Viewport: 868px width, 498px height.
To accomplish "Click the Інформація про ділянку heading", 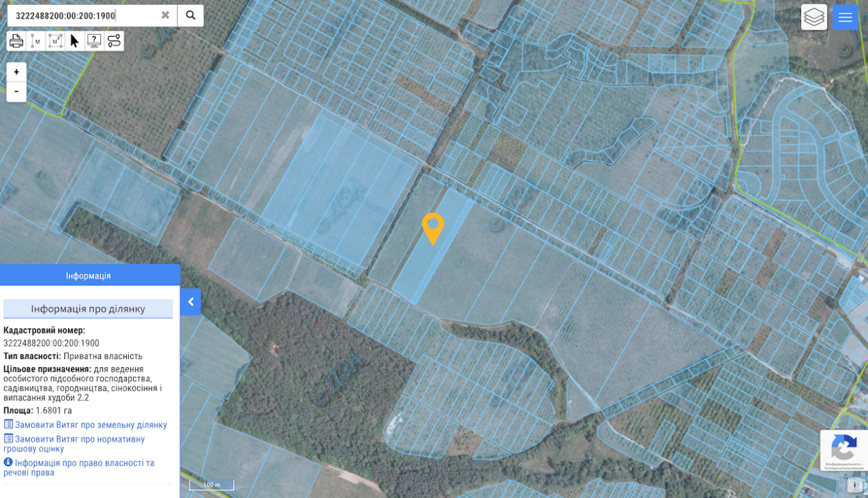I will click(88, 308).
